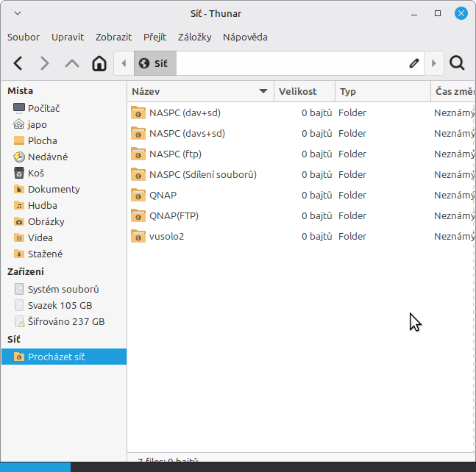476x472 pixels.
Task: Open the window menu dropdown arrow
Action: (18, 13)
